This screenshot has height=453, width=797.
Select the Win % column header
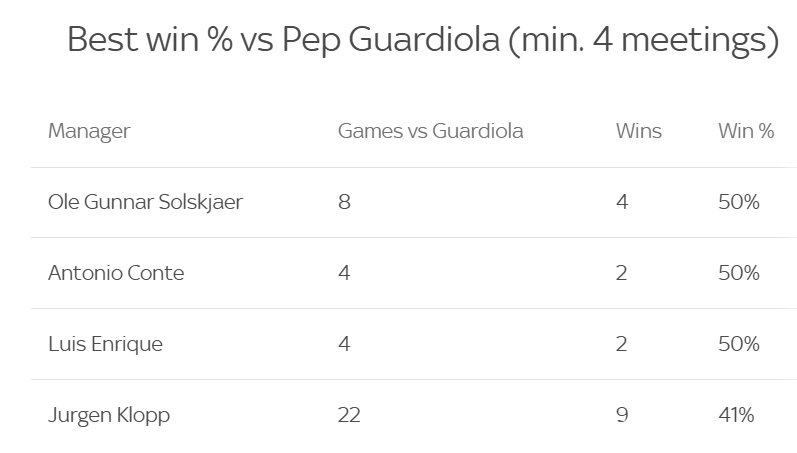[746, 131]
